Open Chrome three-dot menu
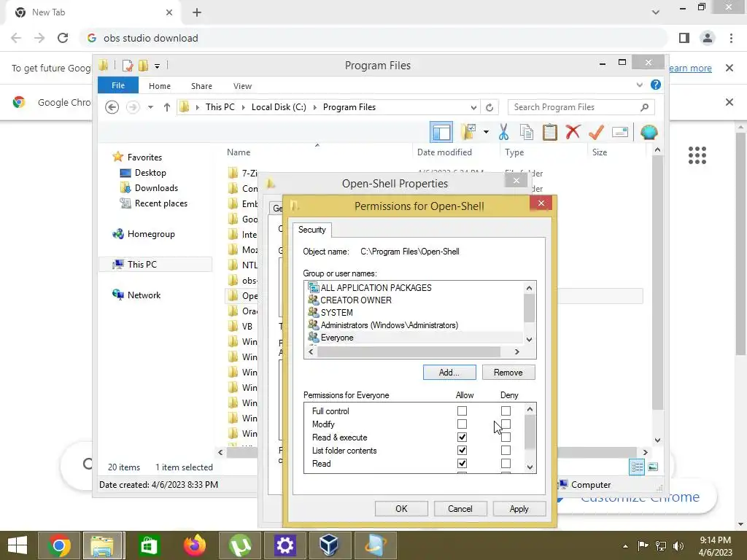Viewport: 747px width, 560px height. click(x=731, y=38)
